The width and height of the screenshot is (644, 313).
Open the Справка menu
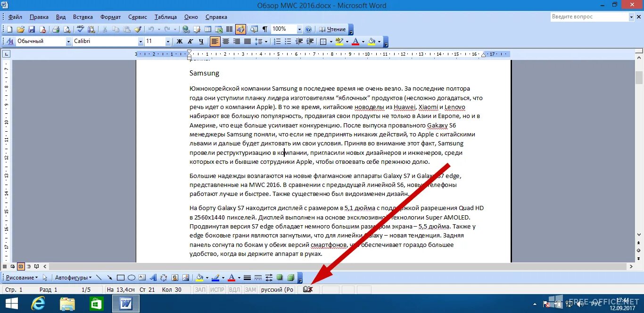[x=216, y=17]
